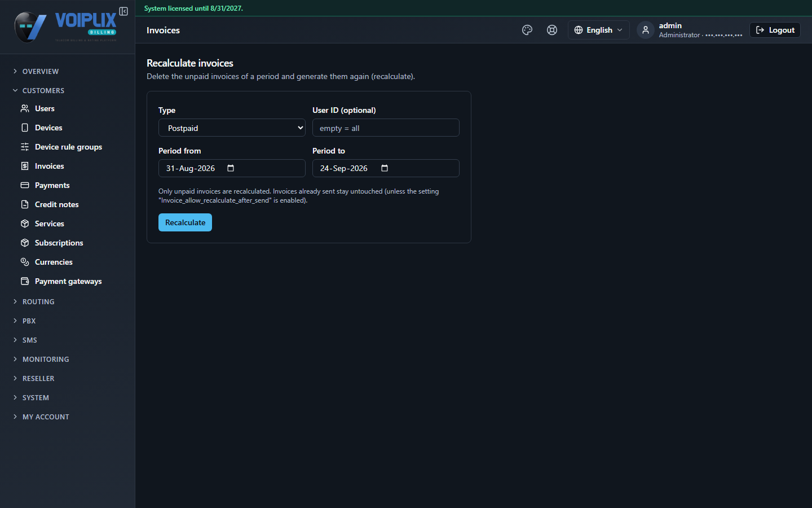The width and height of the screenshot is (812, 508).
Task: Click the Period from date field
Action: click(x=232, y=168)
